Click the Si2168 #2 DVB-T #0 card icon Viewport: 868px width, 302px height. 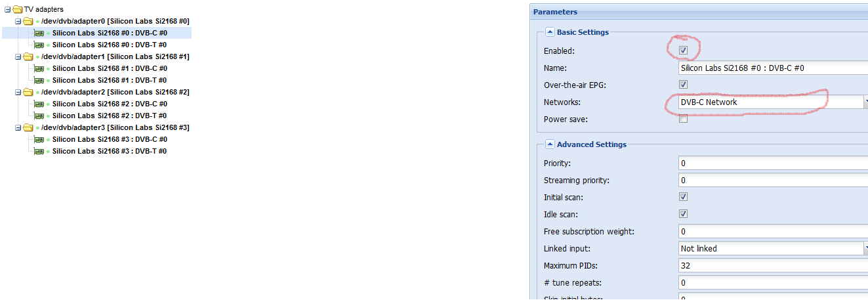pyautogui.click(x=39, y=116)
